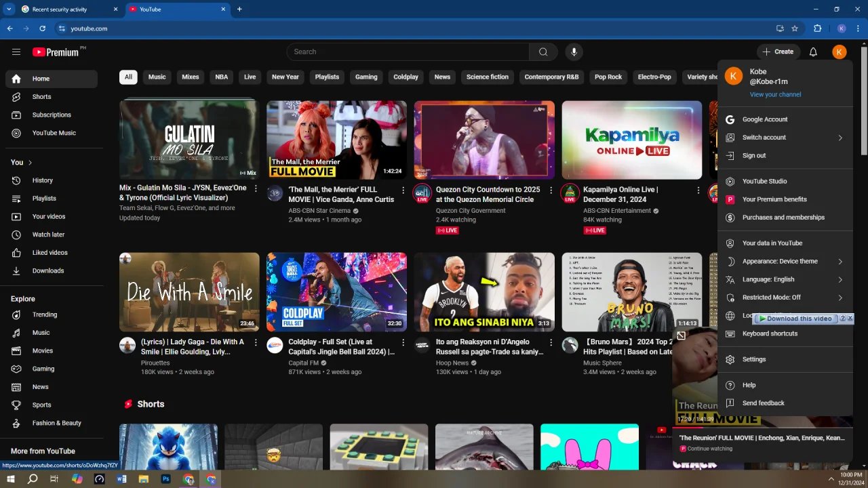Open Sports under Explore

(52, 405)
